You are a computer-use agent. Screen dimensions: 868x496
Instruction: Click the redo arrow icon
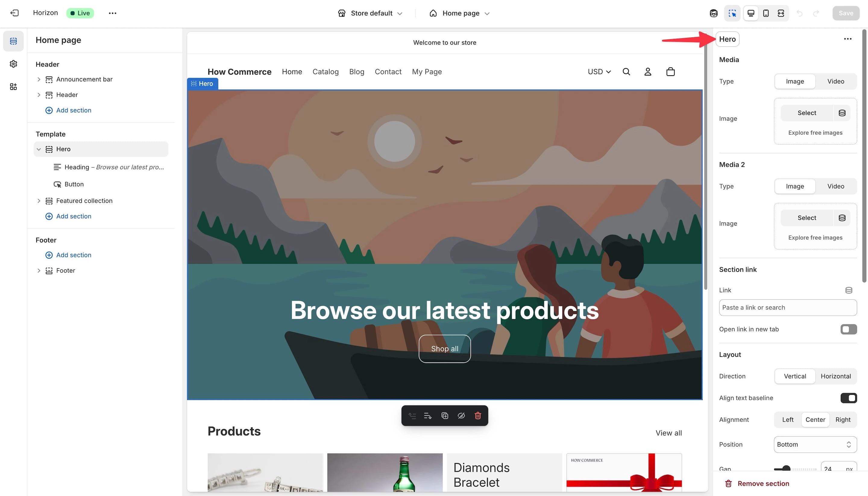(816, 13)
